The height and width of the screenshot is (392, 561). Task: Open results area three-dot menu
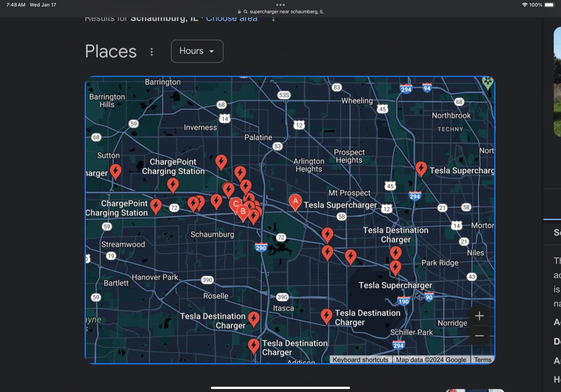[x=273, y=19]
